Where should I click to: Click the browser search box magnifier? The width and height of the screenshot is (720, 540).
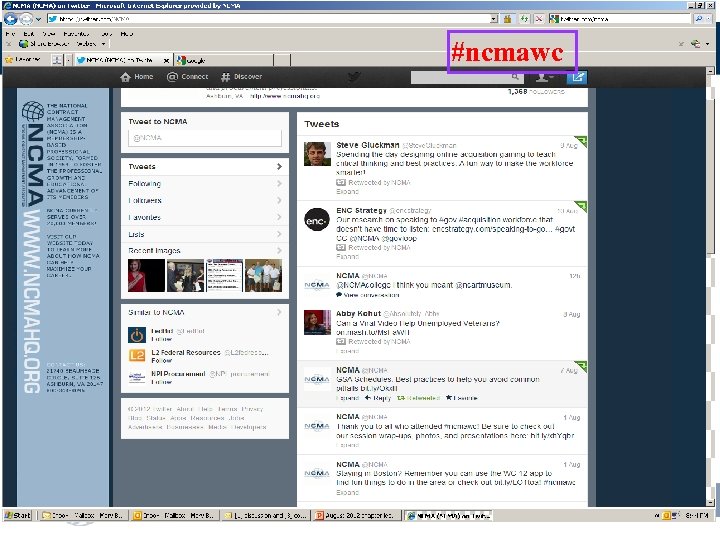click(x=699, y=19)
